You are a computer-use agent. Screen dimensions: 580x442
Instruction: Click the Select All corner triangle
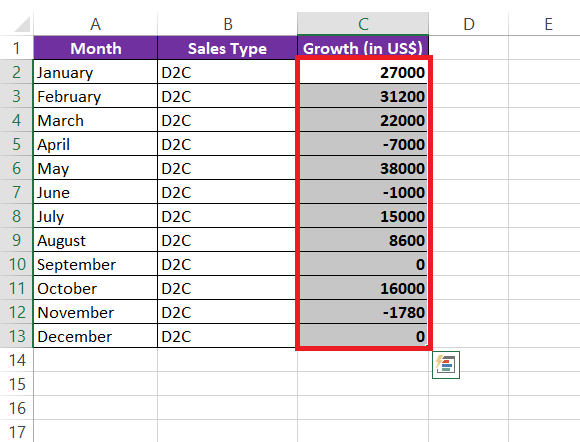[22, 24]
